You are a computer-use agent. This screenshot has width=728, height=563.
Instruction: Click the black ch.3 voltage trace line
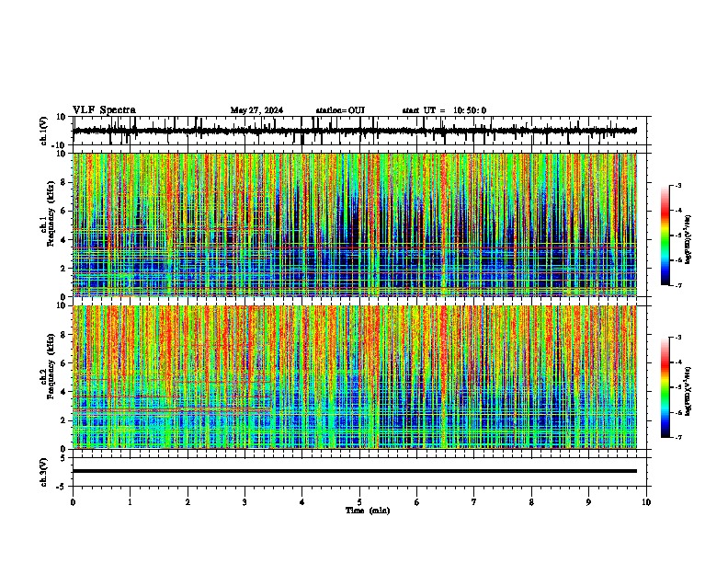(x=355, y=471)
